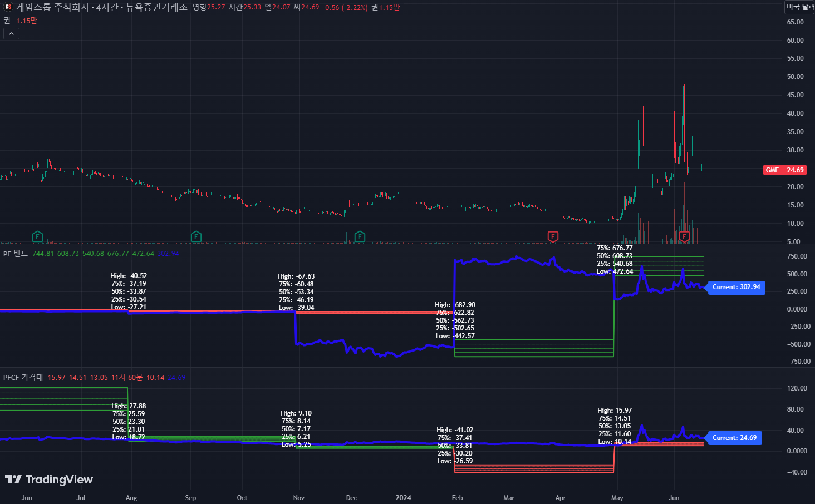Click the Nov label on time axis
815x504 pixels.
pos(299,498)
